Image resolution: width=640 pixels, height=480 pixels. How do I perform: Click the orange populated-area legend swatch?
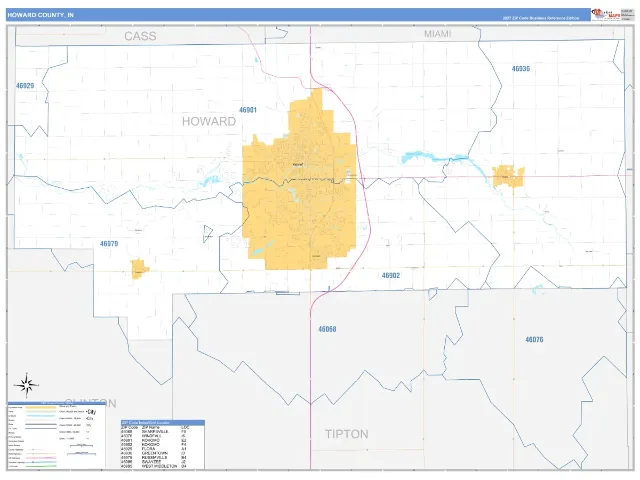coord(41,407)
